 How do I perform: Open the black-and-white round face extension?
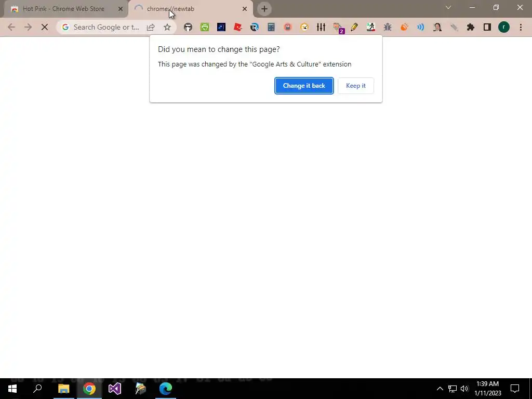pos(188,27)
